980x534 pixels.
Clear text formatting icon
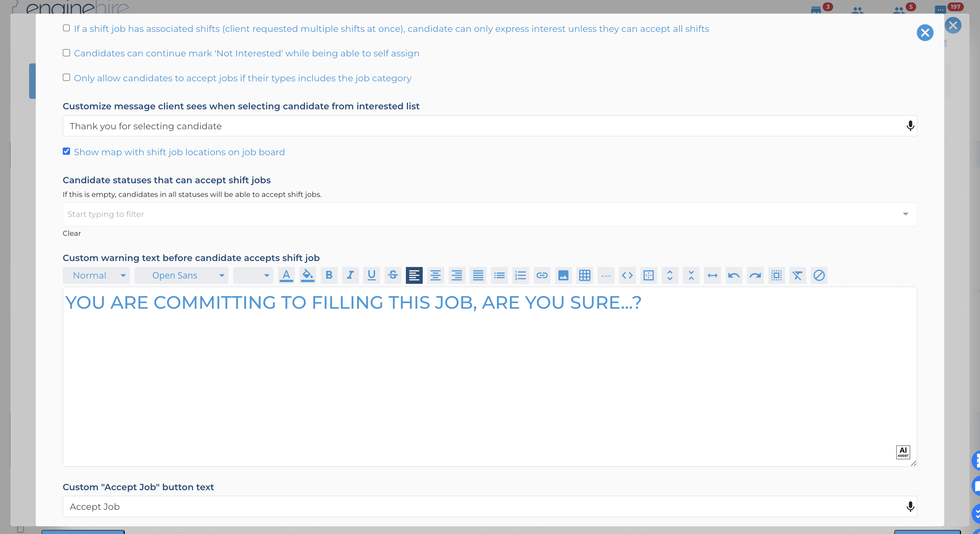(797, 275)
